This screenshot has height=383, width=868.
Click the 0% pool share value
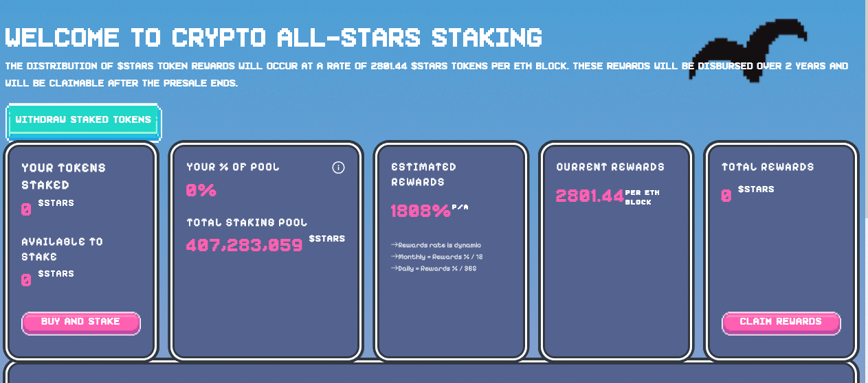[x=201, y=190]
